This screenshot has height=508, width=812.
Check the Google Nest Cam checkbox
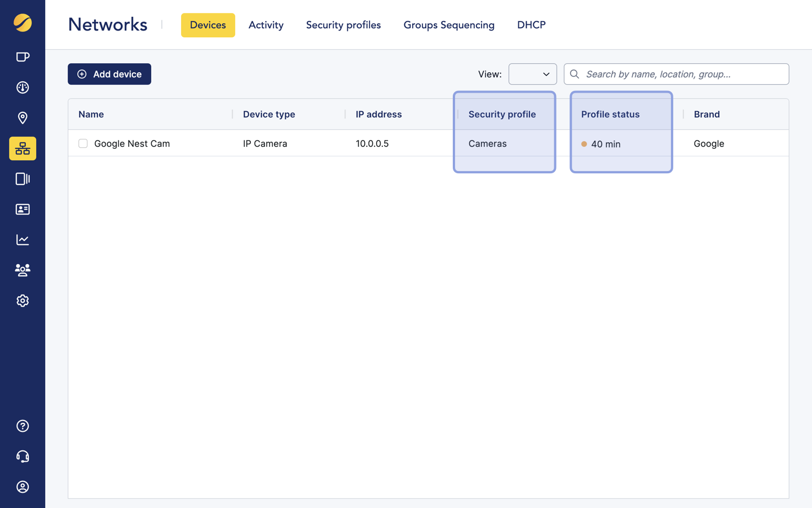83,144
